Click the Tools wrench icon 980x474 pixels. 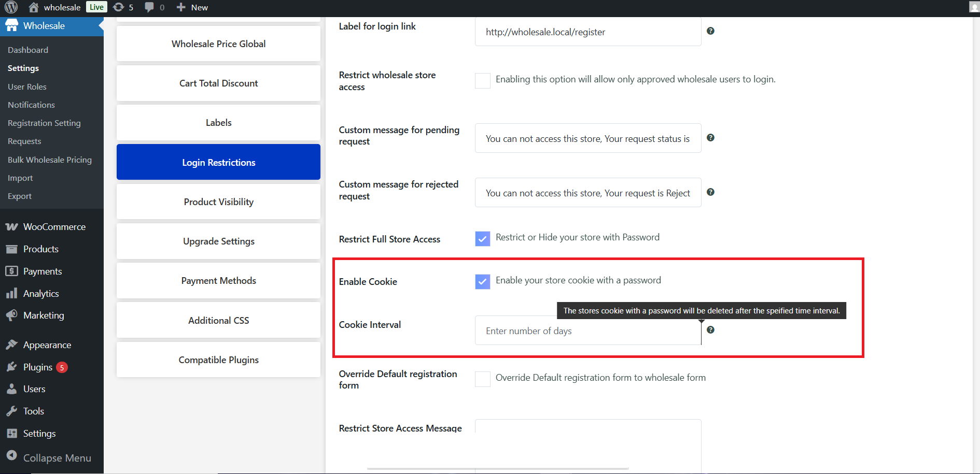tap(11, 411)
